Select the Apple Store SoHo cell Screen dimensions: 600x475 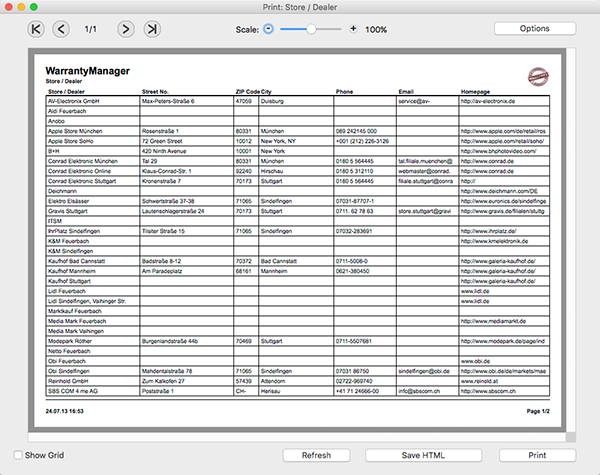93,141
